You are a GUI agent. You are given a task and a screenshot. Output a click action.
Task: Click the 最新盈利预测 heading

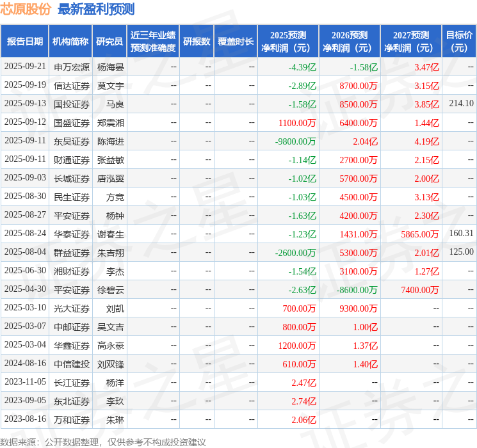pyautogui.click(x=96, y=9)
